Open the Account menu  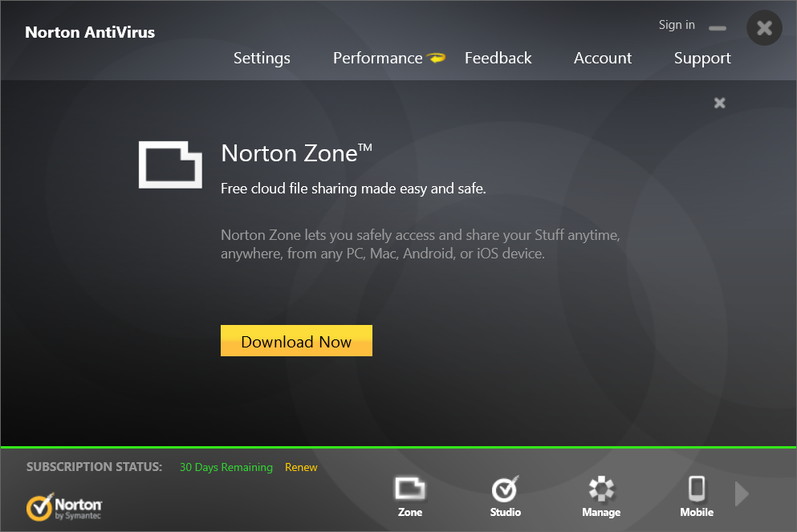[x=603, y=58]
